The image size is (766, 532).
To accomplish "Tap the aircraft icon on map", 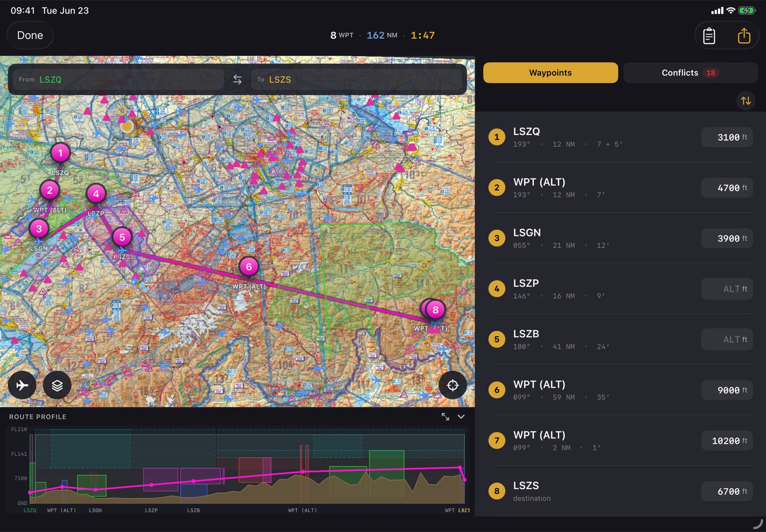I will click(x=22, y=385).
